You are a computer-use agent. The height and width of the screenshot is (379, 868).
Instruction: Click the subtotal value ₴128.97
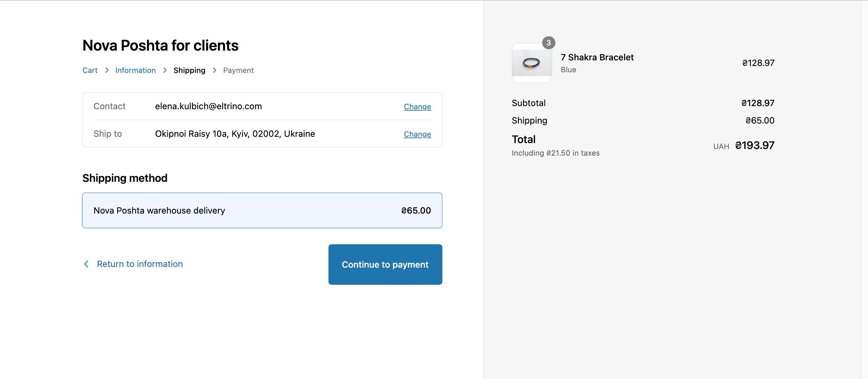tap(758, 103)
